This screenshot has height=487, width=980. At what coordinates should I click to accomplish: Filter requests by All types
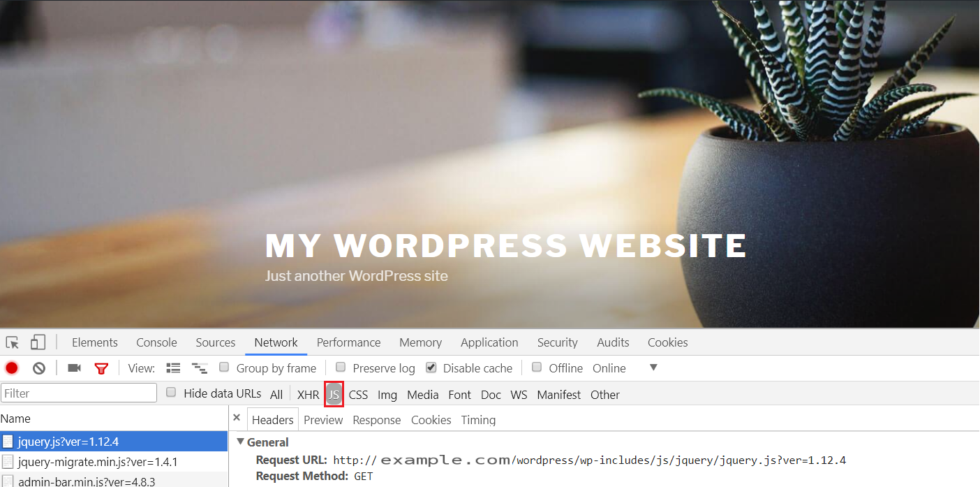(276, 395)
